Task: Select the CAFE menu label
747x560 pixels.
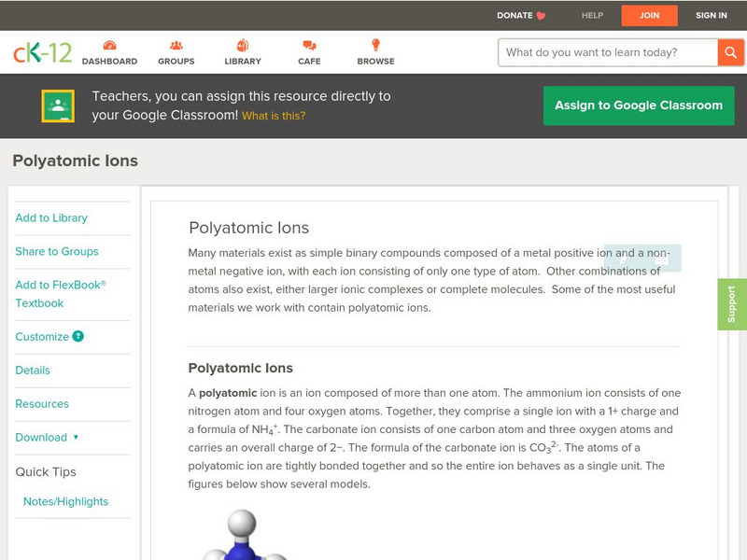Action: [309, 62]
